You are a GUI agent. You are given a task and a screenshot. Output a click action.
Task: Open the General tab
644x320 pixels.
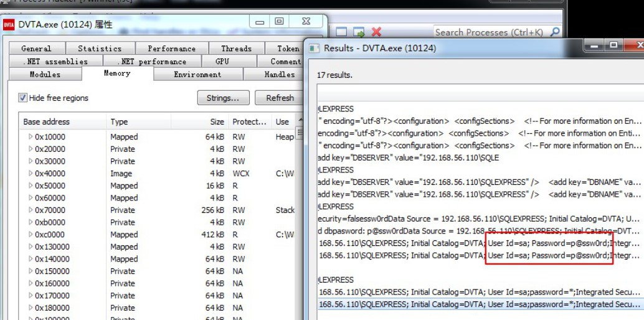(x=37, y=49)
